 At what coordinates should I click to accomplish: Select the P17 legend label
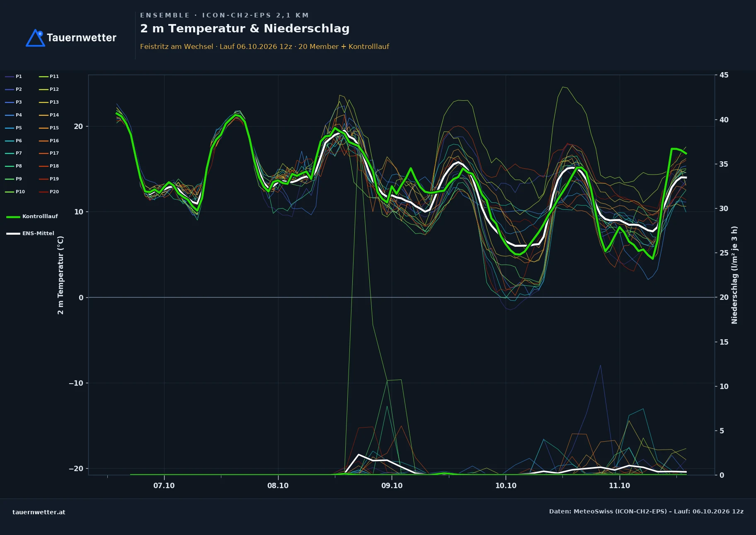pos(54,153)
